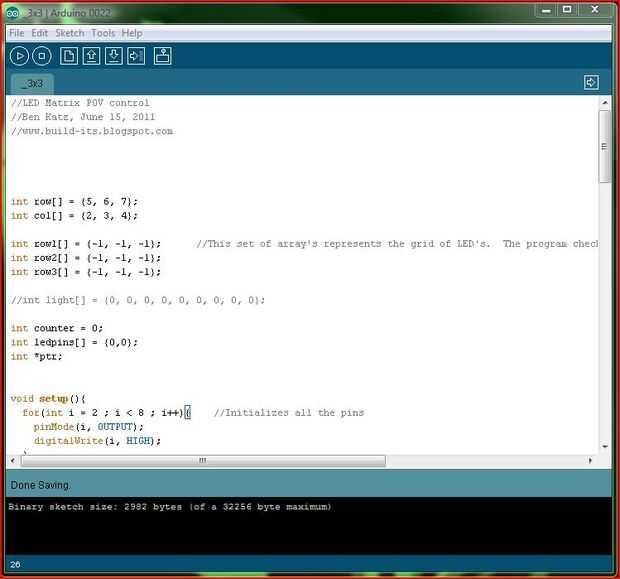Click the '//Initializes all the pins' comment
Image resolution: width=620 pixels, height=579 pixels.
[x=289, y=413]
